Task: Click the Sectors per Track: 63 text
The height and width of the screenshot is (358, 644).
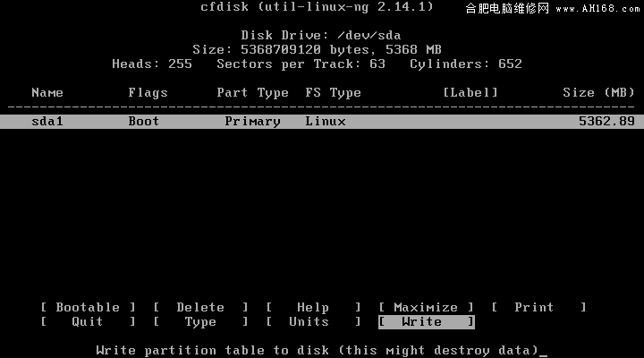Action: pyautogui.click(x=301, y=64)
